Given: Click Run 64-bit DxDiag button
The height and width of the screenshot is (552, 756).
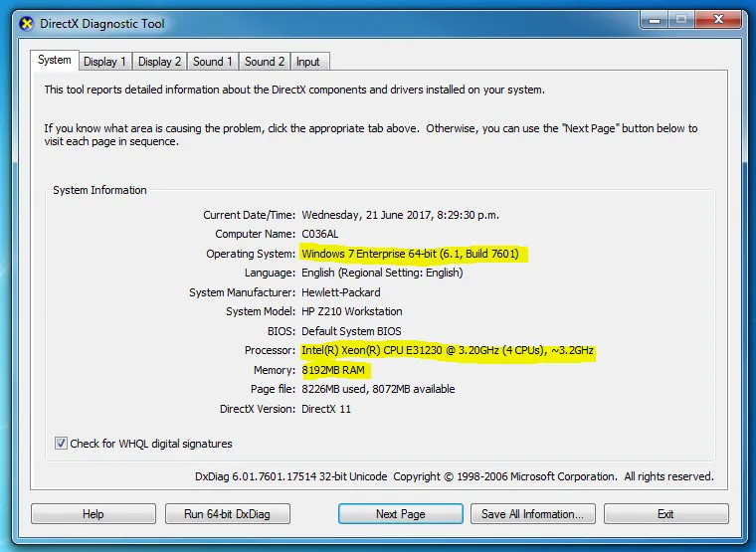Looking at the screenshot, I should coord(227,514).
